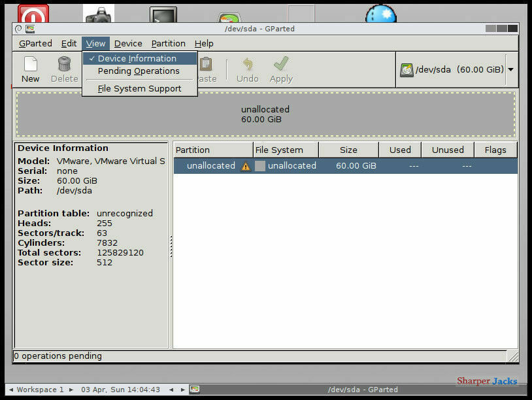Click the Workspace 1 label in taskbar

(x=41, y=390)
